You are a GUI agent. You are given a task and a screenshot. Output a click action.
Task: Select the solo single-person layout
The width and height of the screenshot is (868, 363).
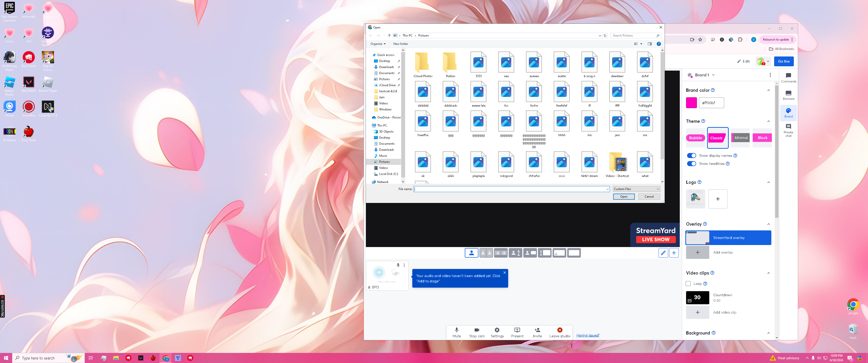[x=471, y=253]
